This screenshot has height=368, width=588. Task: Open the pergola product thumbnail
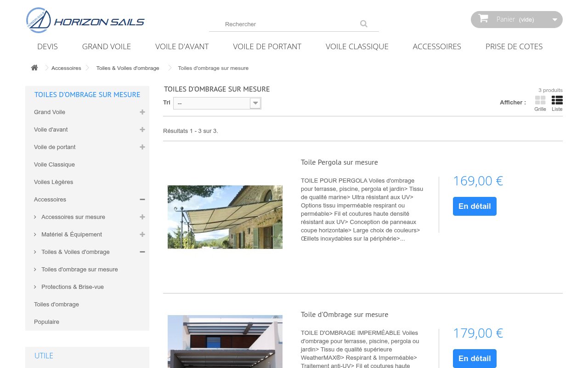[225, 217]
